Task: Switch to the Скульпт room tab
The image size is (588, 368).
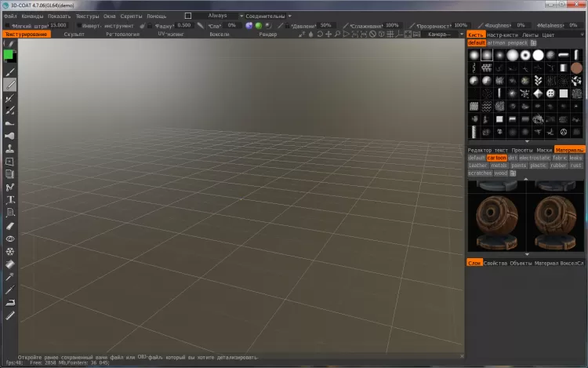Action: pyautogui.click(x=74, y=35)
